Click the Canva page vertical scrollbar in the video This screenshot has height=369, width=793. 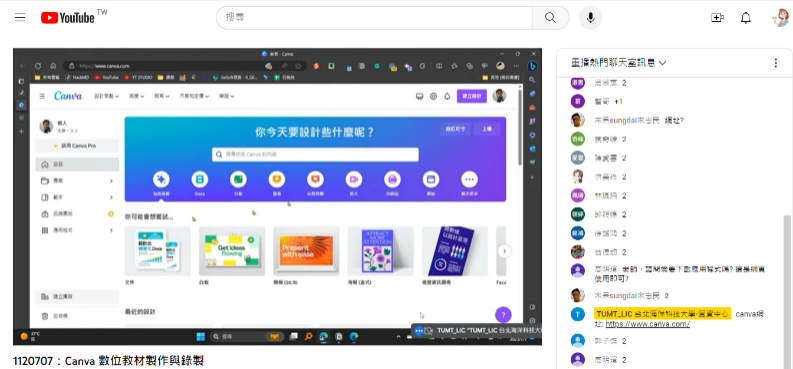click(x=520, y=127)
